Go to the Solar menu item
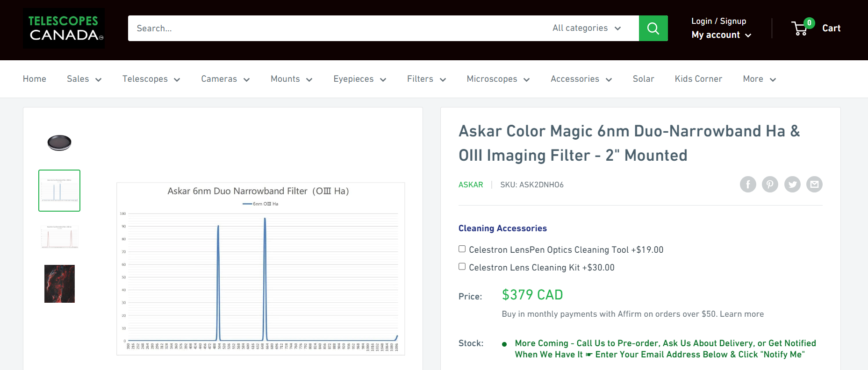 [x=643, y=79]
